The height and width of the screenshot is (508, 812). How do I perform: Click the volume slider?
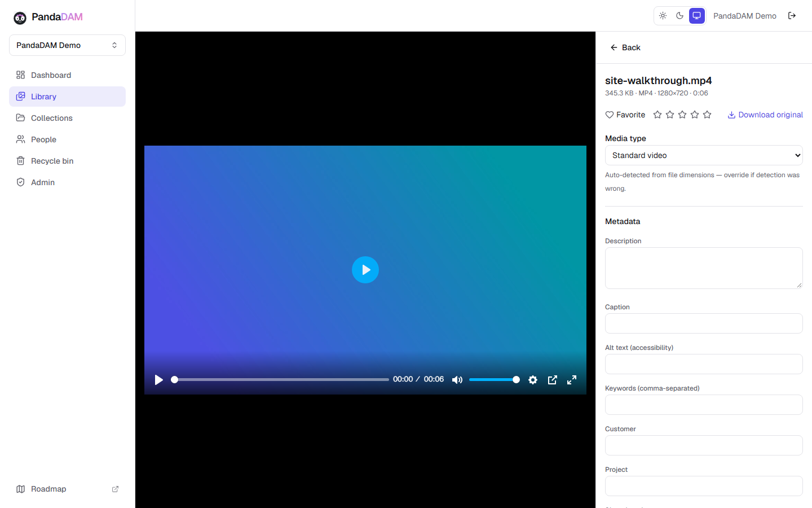[x=495, y=380]
